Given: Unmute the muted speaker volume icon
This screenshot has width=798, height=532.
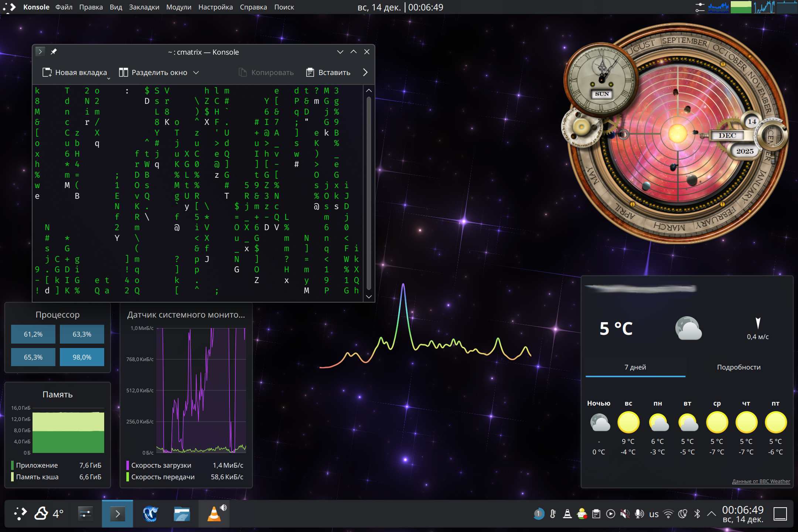Looking at the screenshot, I should coord(625,514).
